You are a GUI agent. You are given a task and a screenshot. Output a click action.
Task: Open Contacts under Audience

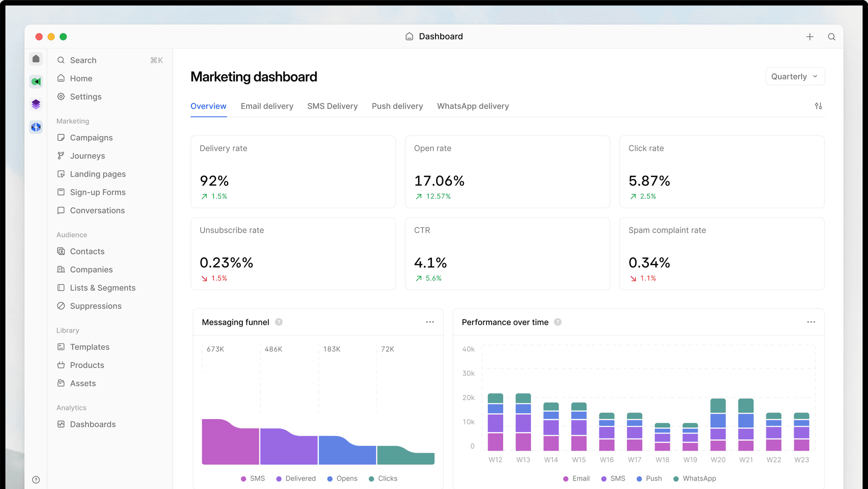87,251
